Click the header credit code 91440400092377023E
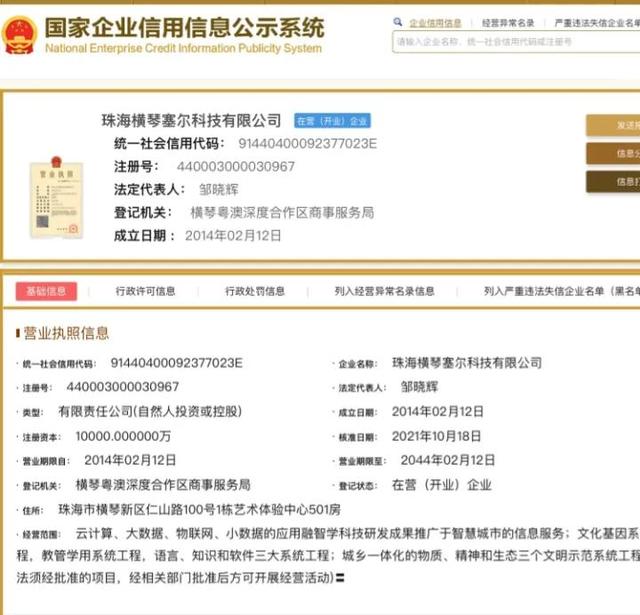The height and width of the screenshot is (615, 640). [308, 144]
